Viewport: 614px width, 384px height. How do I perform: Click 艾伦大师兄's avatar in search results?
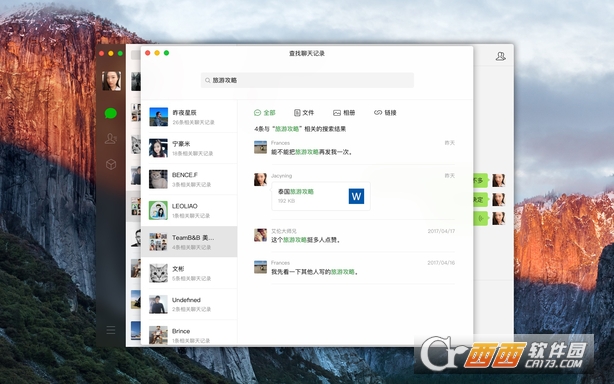pos(260,235)
